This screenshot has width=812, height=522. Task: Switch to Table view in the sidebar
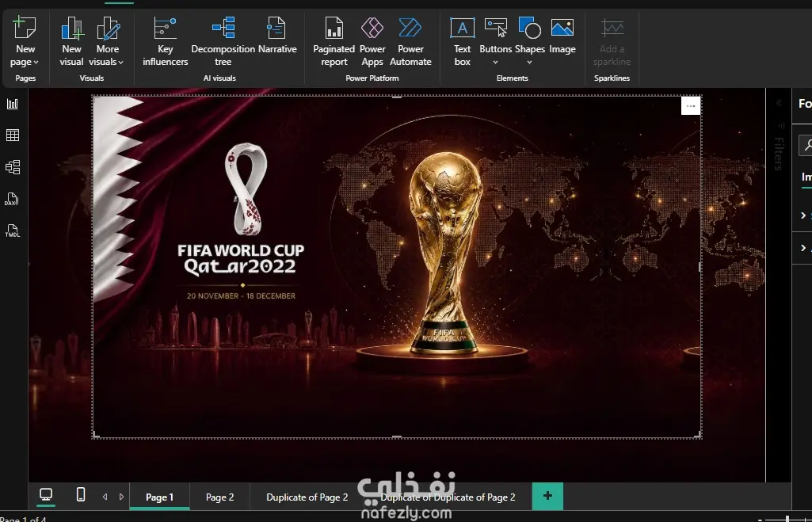(x=13, y=135)
